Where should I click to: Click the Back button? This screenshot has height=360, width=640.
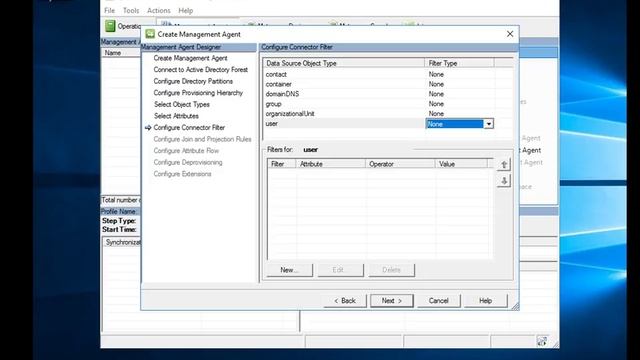point(345,301)
